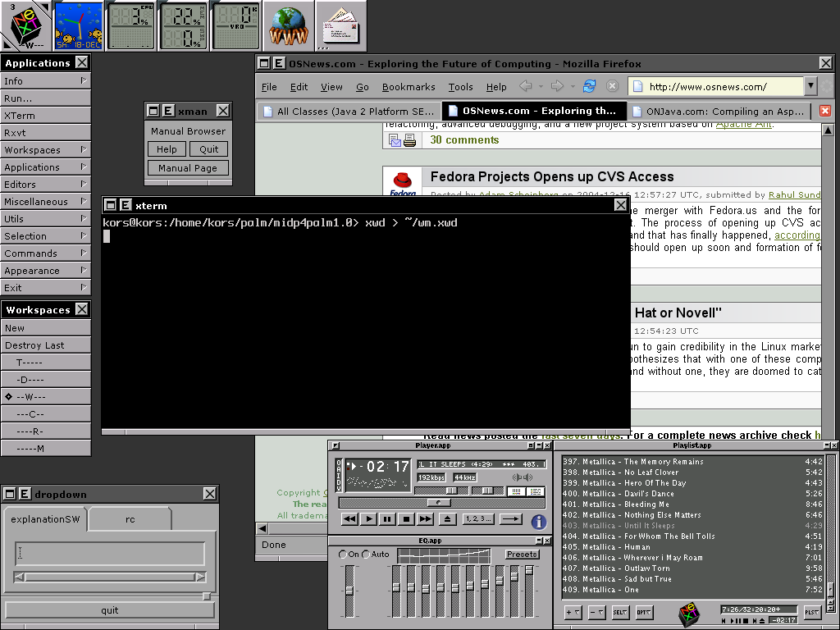Reload the page in Firefox
This screenshot has height=630, width=840.
589,85
